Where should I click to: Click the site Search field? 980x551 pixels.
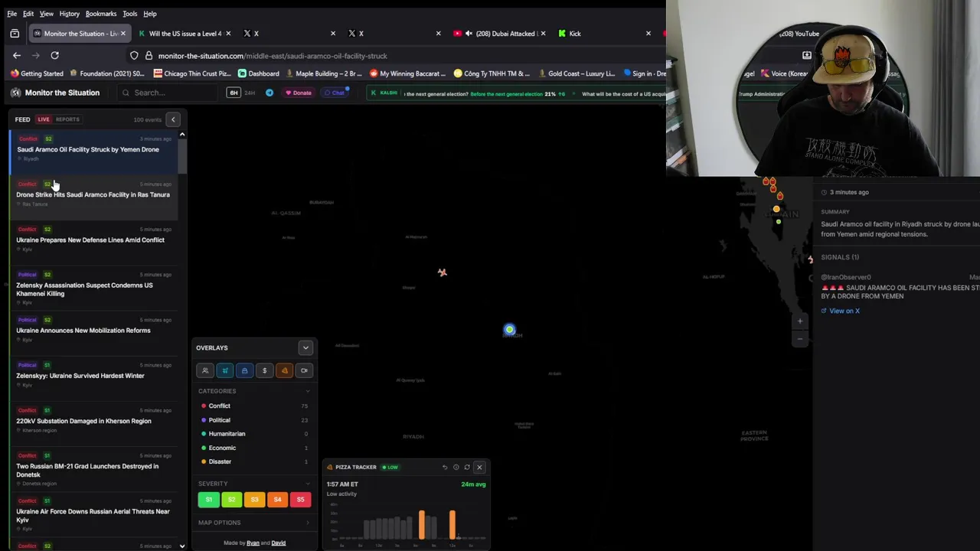point(168,93)
